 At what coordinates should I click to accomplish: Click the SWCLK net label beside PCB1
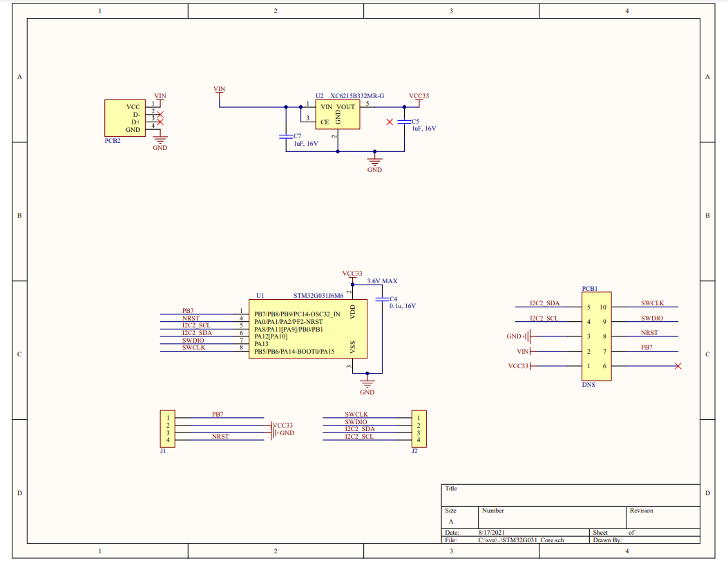[x=652, y=303]
